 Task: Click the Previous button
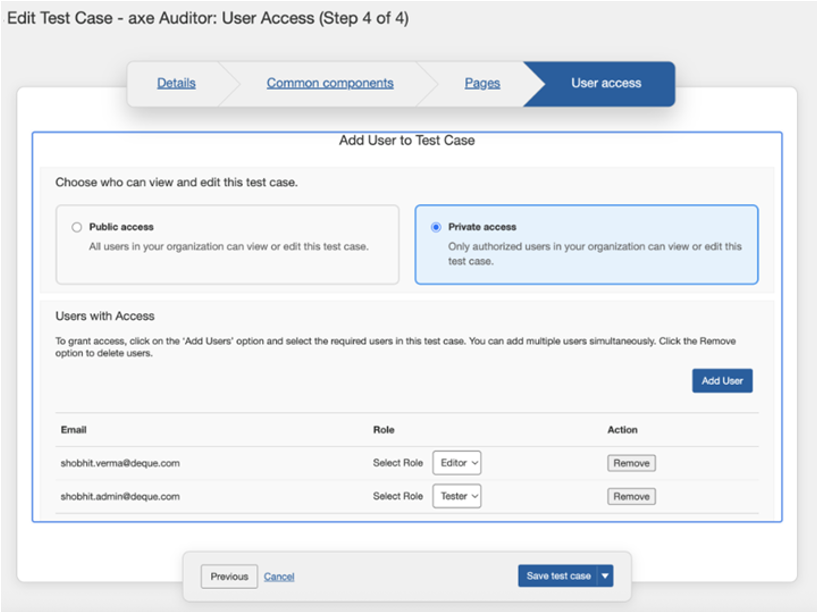229,576
